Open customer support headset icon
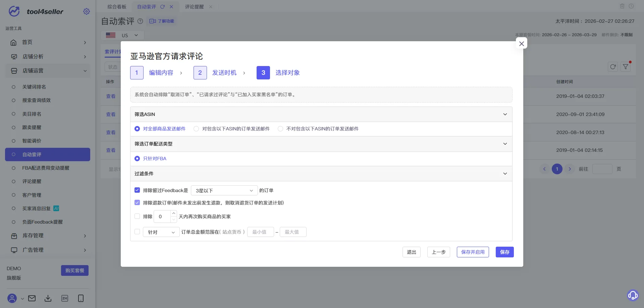Image resolution: width=644 pixels, height=308 pixels. 633,295
